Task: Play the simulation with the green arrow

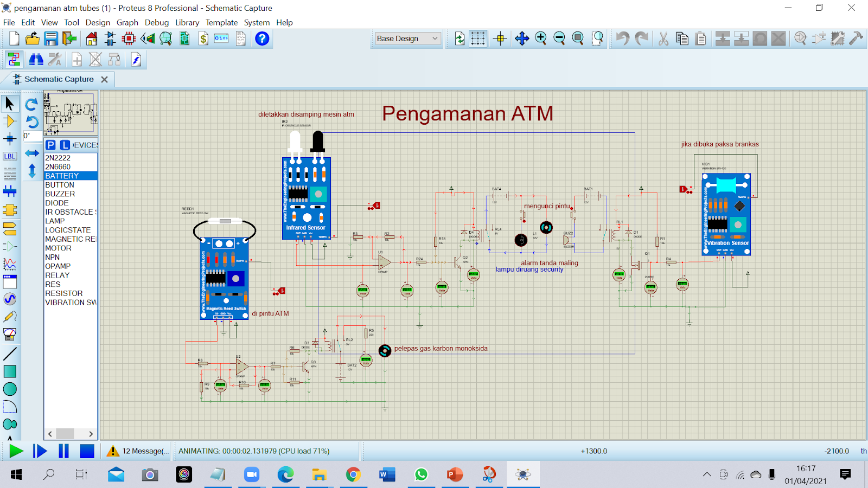Action: point(16,451)
